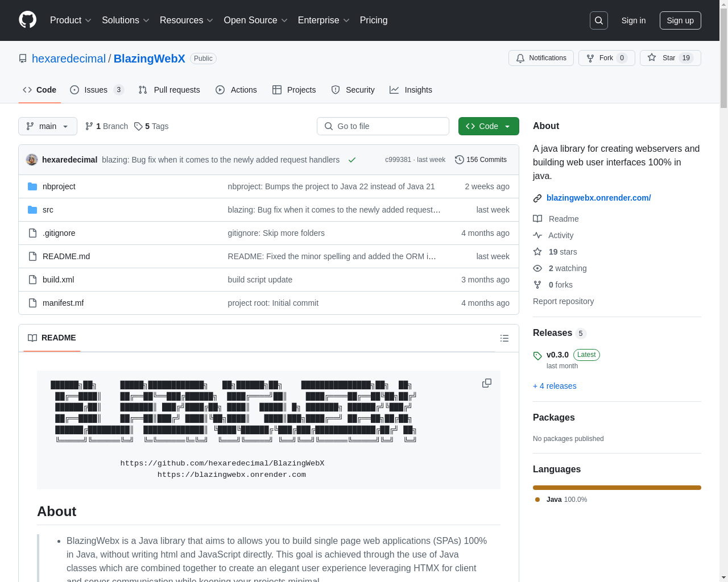Select the Code tab
The image size is (728, 582).
point(39,90)
